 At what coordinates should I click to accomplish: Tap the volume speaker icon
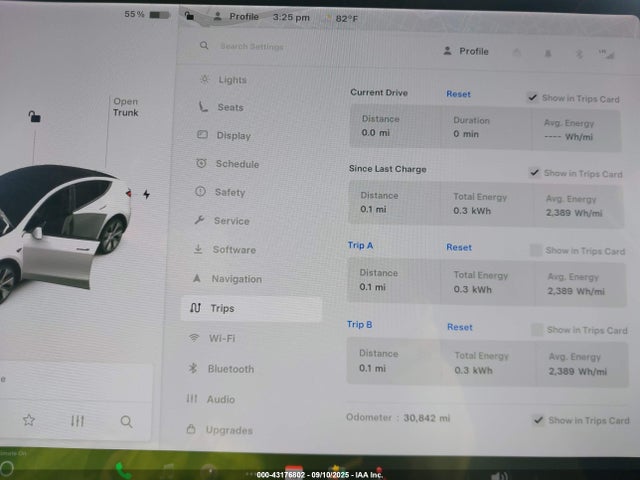coord(499,476)
